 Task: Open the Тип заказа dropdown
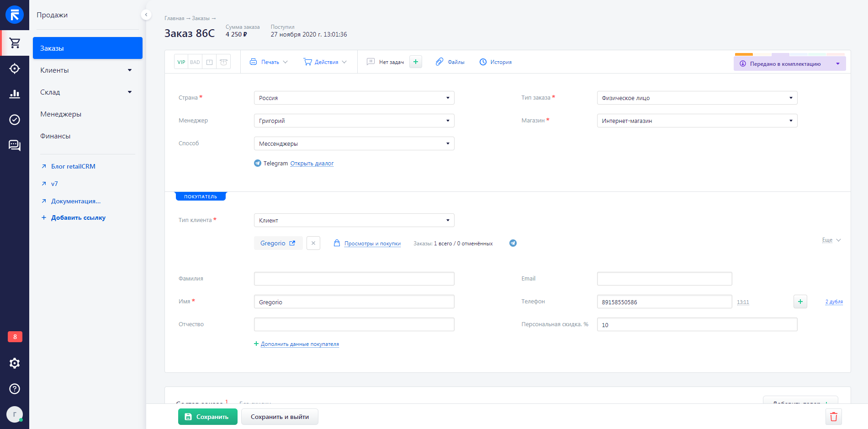click(697, 98)
